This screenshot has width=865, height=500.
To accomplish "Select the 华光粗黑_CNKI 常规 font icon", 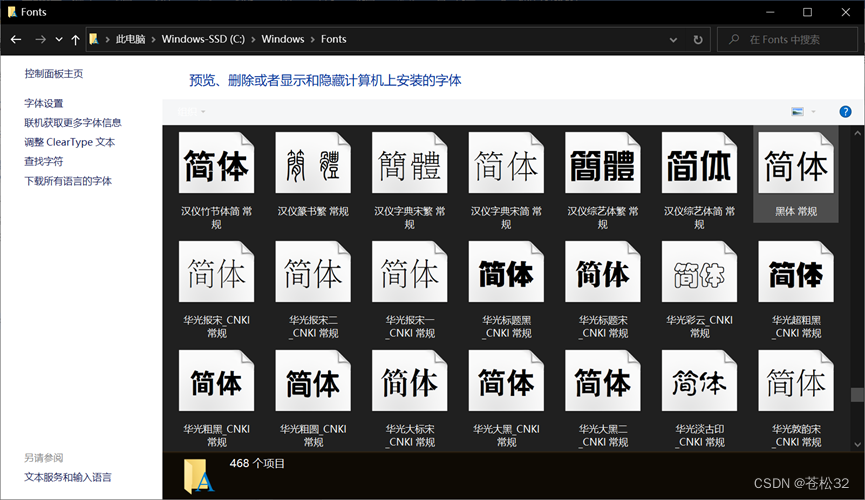I will 216,380.
